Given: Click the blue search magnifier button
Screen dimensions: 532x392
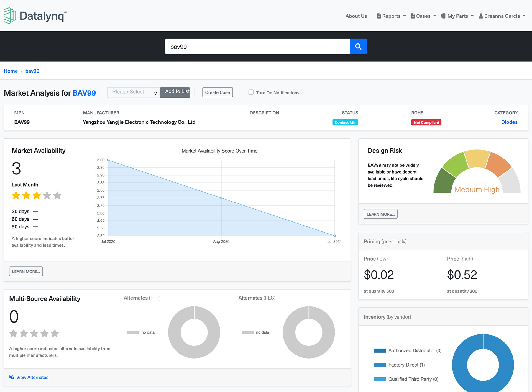Looking at the screenshot, I should (358, 47).
